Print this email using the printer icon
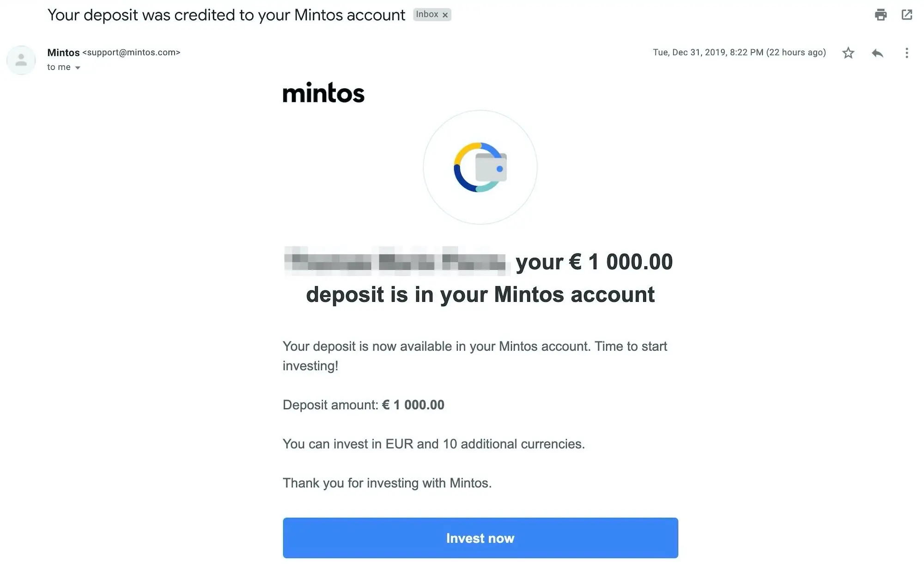The image size is (924, 564). (x=881, y=15)
